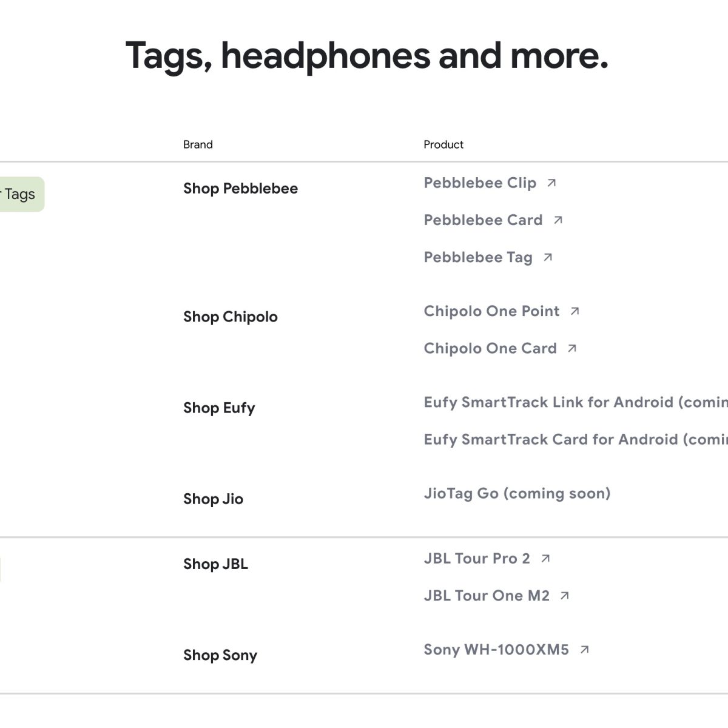Open the Chipolo One Point product text

(x=491, y=311)
